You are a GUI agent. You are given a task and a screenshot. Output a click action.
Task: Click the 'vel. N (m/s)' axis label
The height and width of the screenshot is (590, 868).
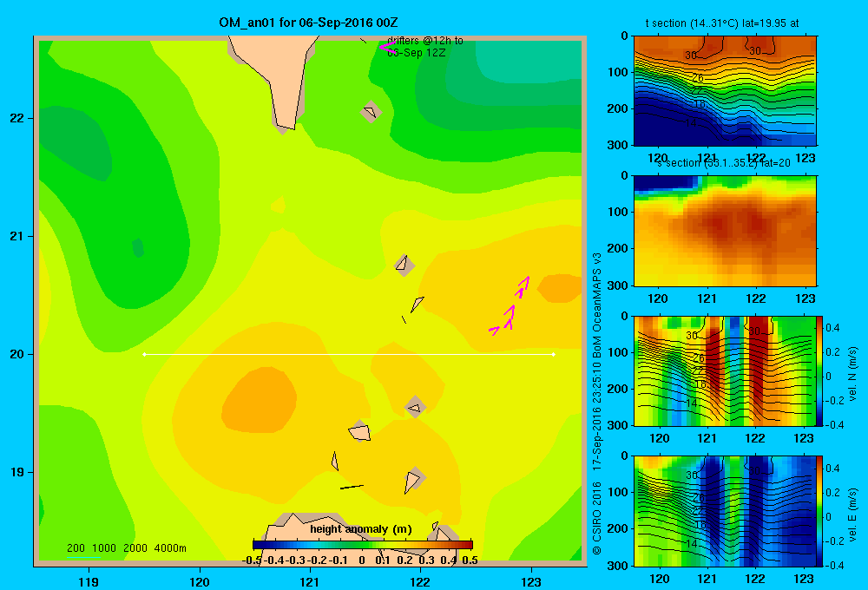click(853, 374)
